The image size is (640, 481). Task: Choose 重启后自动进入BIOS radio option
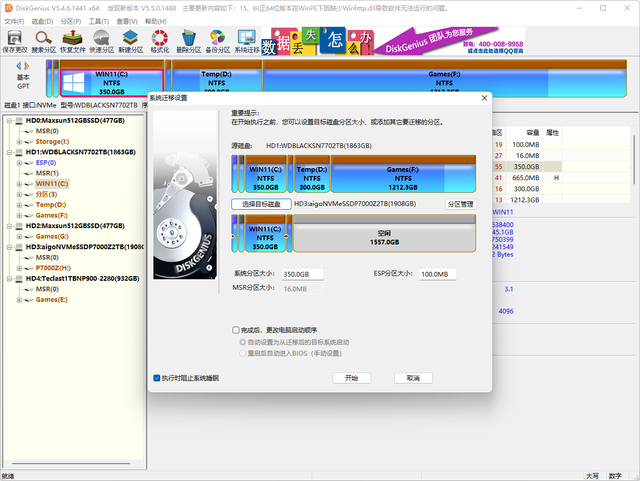(x=242, y=353)
